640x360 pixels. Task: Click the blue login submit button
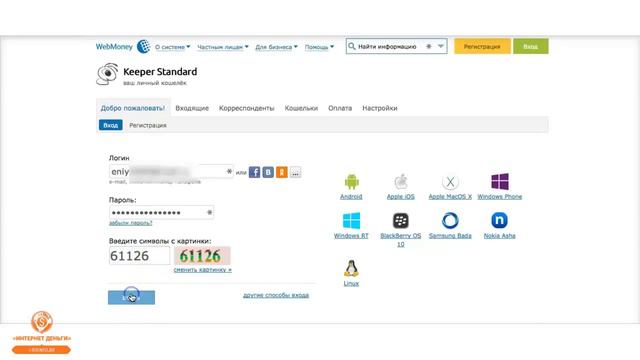click(x=131, y=298)
